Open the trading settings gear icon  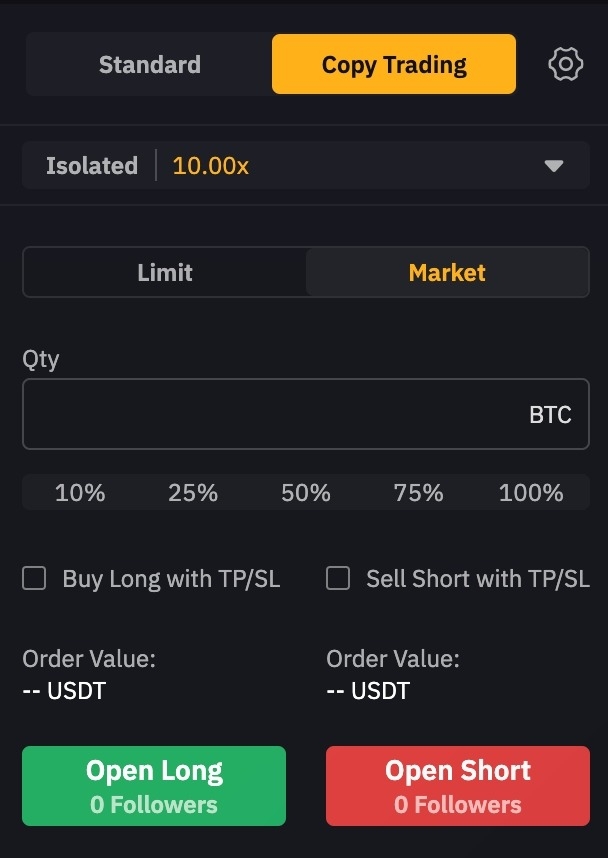566,63
